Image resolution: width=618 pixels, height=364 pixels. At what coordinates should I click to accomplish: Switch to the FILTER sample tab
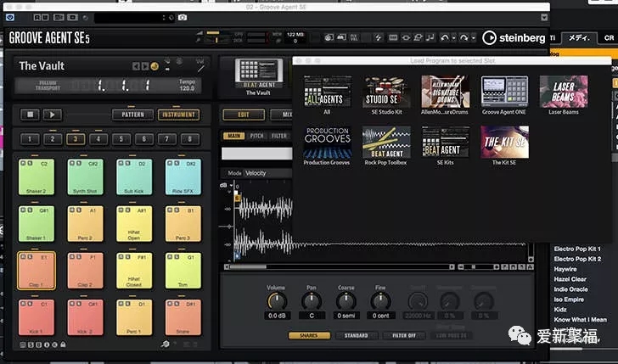[x=279, y=136]
